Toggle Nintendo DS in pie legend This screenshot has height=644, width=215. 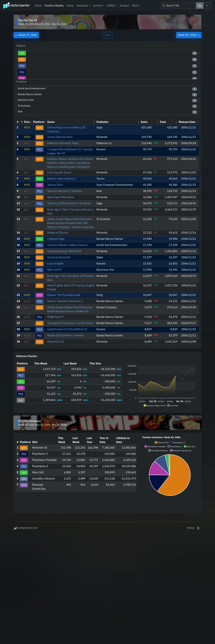[x=161, y=443]
